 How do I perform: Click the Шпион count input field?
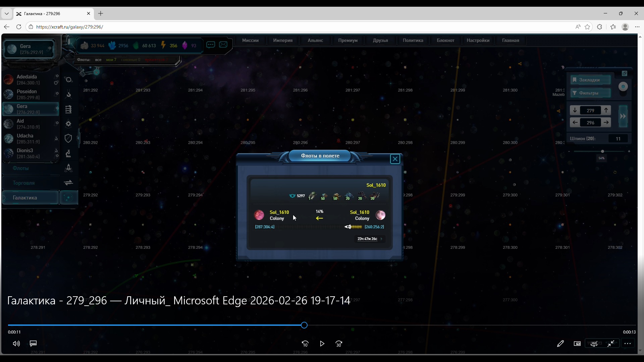tap(618, 139)
